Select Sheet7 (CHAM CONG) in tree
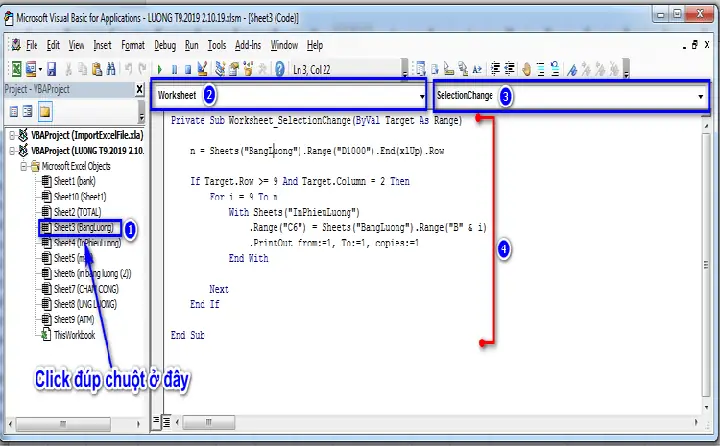The width and height of the screenshot is (720, 446). point(86,289)
